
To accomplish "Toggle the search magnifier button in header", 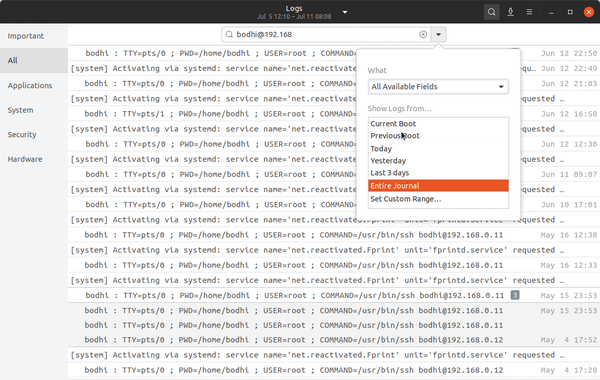I will (x=491, y=12).
